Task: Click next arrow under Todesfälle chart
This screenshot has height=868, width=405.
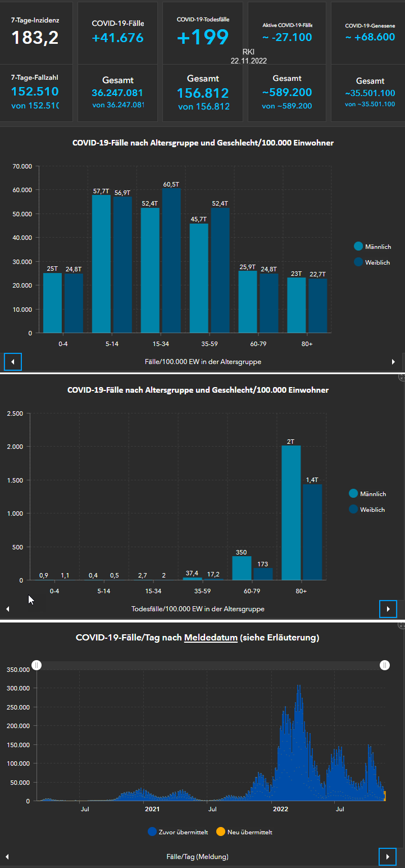Action: point(388,608)
